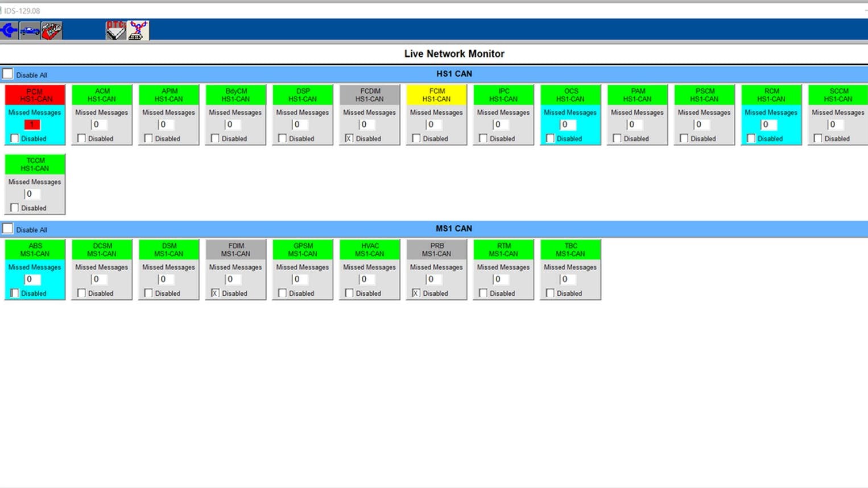Disable the IPC HS1-CAN module
The image size is (868, 488).
click(x=483, y=138)
